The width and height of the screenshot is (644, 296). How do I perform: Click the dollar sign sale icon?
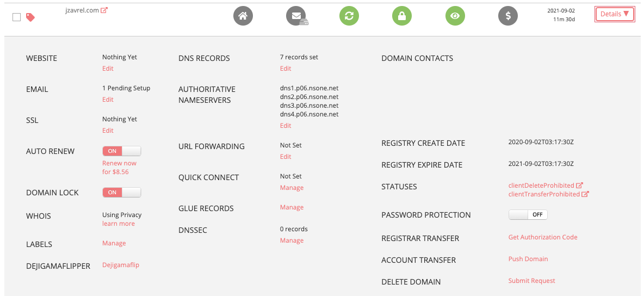508,16
